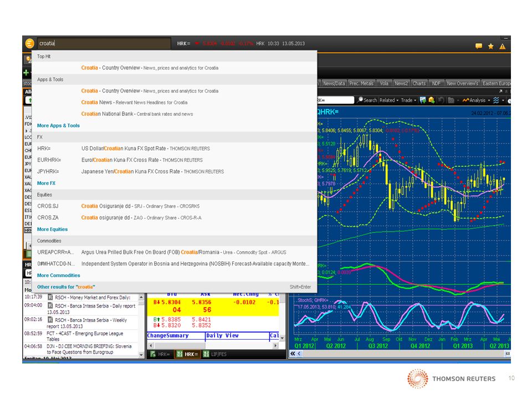Click the Daily View link in quote
532x399 pixels.
click(222, 336)
